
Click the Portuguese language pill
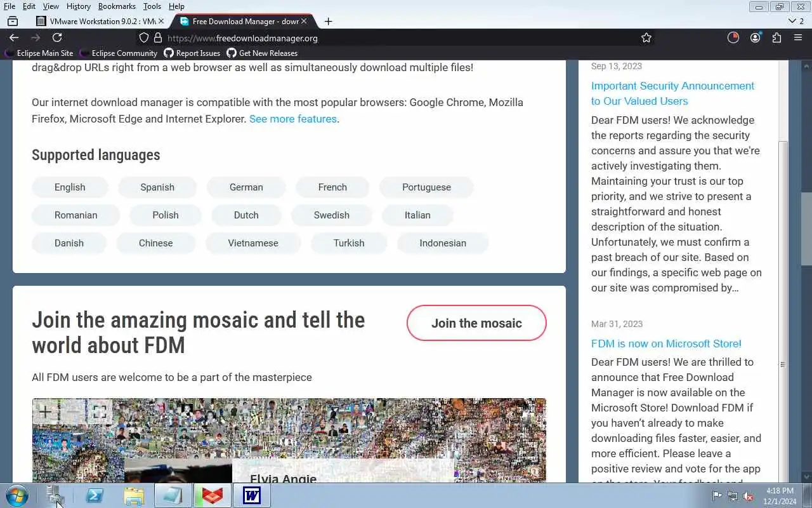point(426,187)
